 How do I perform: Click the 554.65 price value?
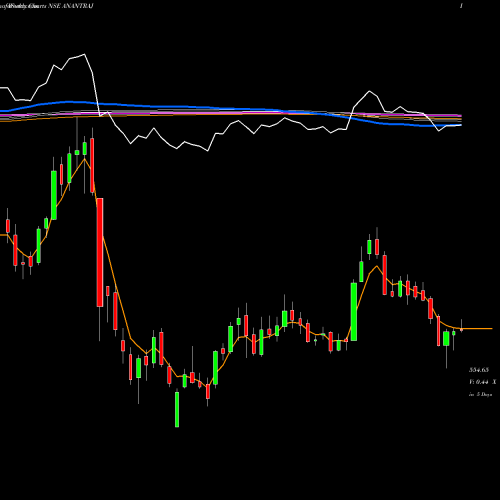[x=479, y=370]
